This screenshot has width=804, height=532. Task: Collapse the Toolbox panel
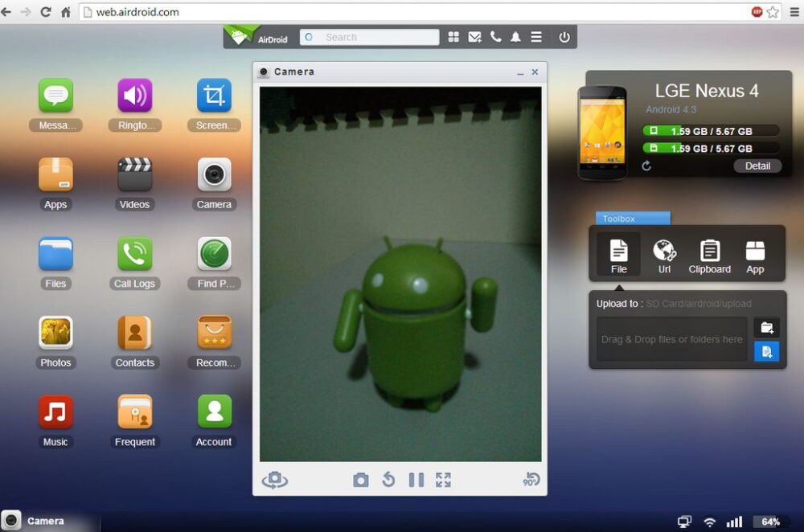[632, 218]
